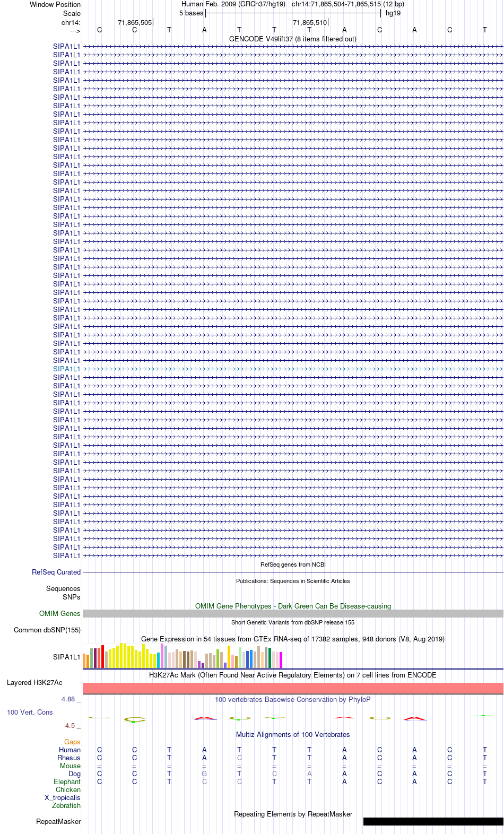The image size is (504, 834).
Task: Open 100 vertebrates Basewise Conservation by PhyloP title
Action: click(x=293, y=699)
